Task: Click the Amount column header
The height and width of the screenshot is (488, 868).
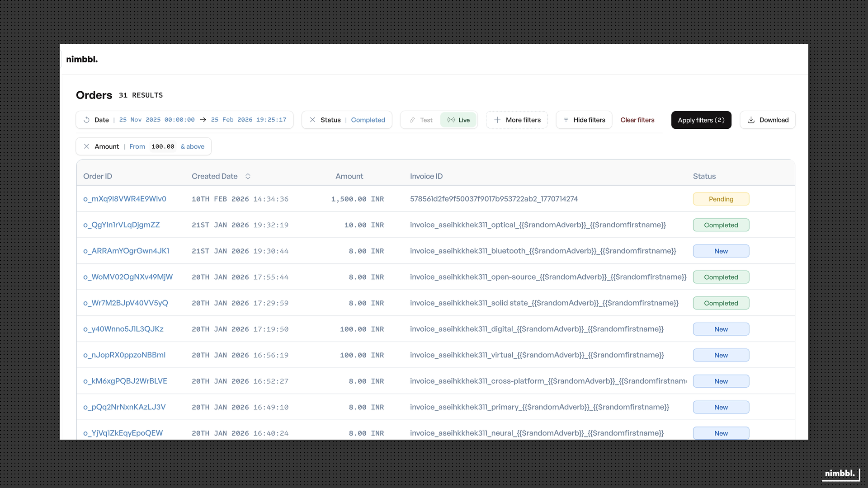Action: point(349,176)
